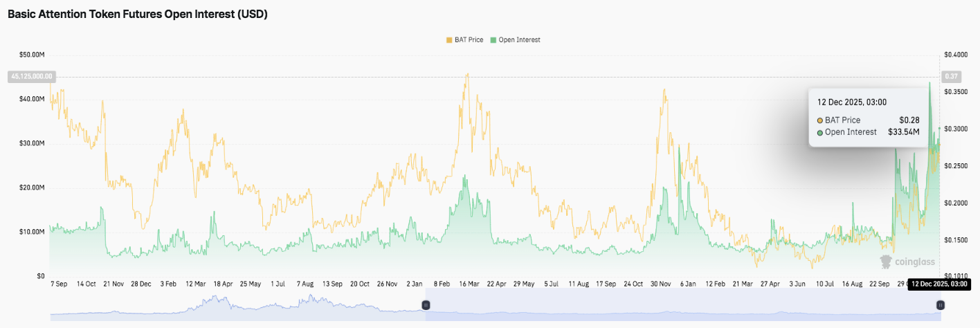Click the yellow BAT Price legend swatch

click(449, 40)
